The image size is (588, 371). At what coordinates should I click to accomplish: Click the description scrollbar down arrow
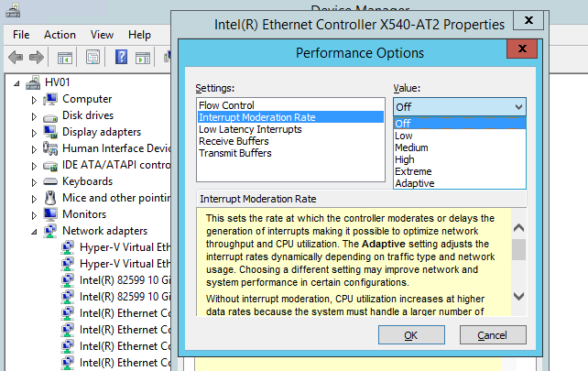518,297
